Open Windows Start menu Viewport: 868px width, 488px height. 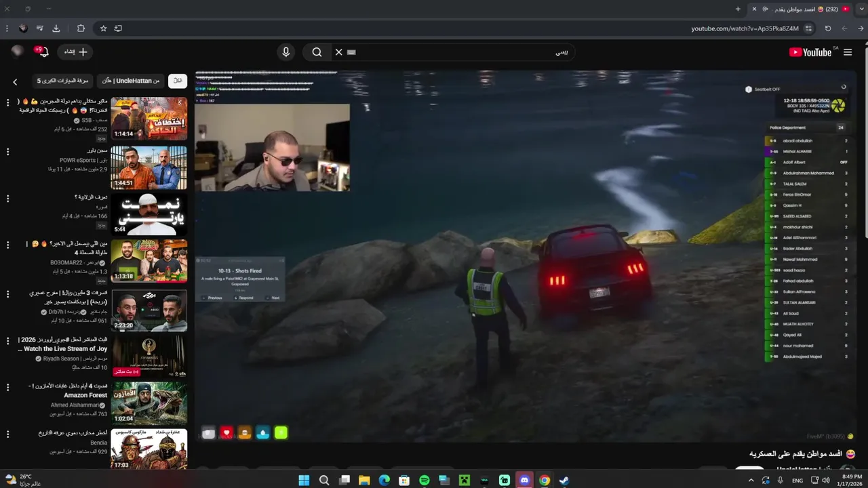pos(303,480)
